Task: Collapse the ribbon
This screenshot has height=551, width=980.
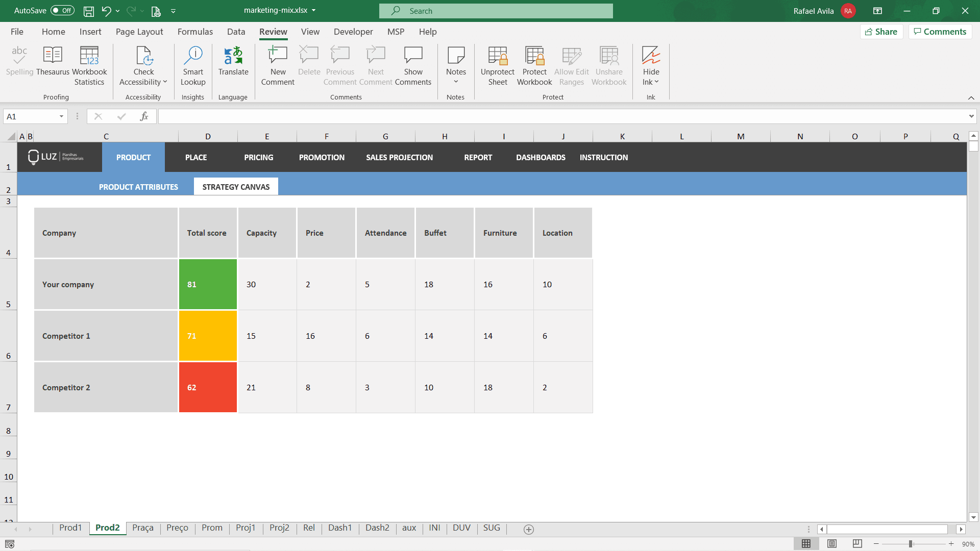Action: click(x=971, y=97)
